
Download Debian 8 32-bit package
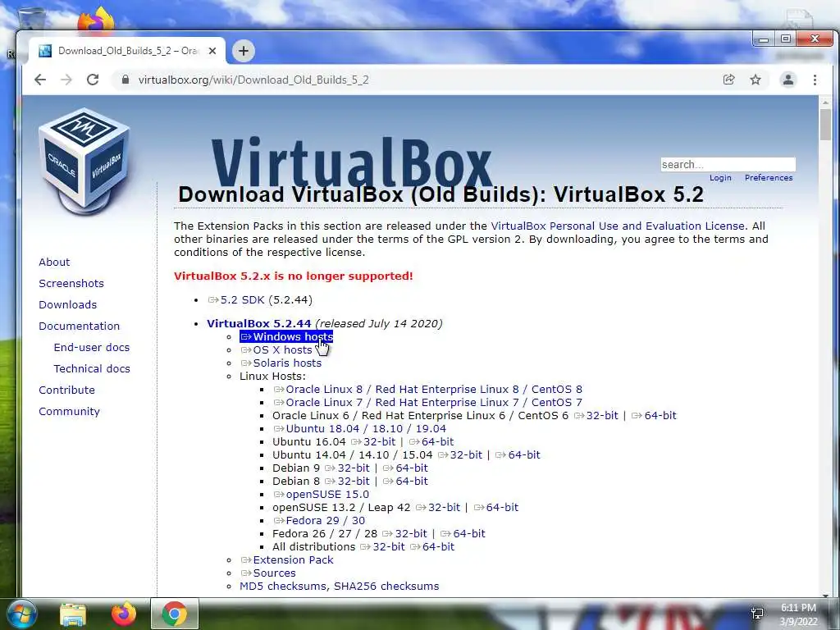[347, 481]
